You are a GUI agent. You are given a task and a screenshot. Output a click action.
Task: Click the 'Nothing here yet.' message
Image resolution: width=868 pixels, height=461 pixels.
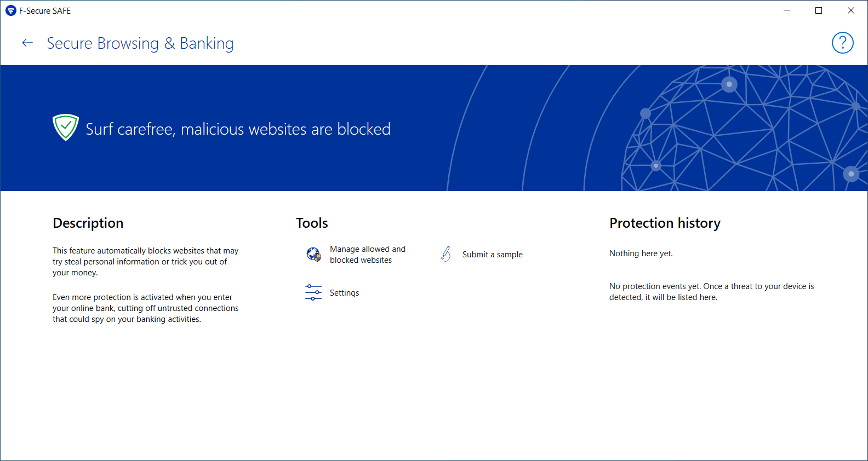pos(641,253)
